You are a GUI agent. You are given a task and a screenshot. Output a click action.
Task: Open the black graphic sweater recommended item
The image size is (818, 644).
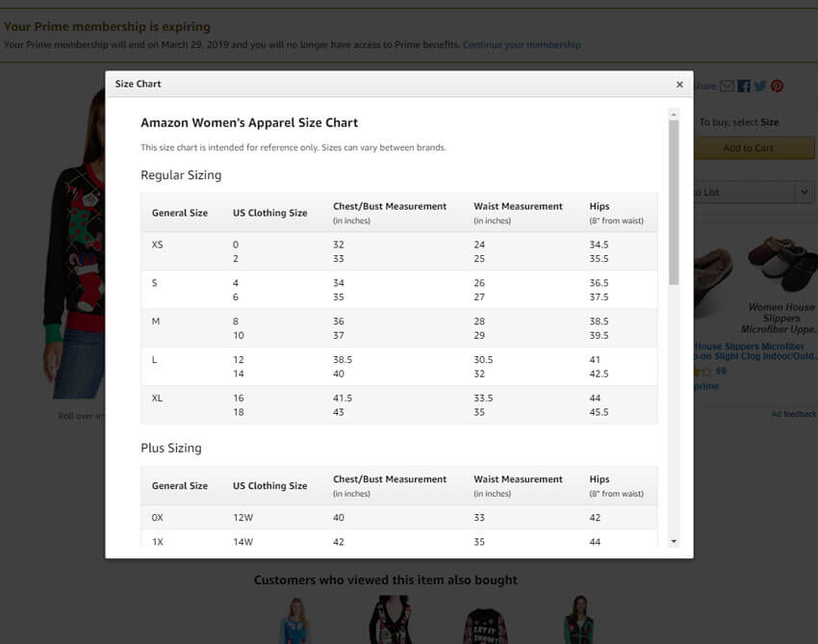point(485,625)
